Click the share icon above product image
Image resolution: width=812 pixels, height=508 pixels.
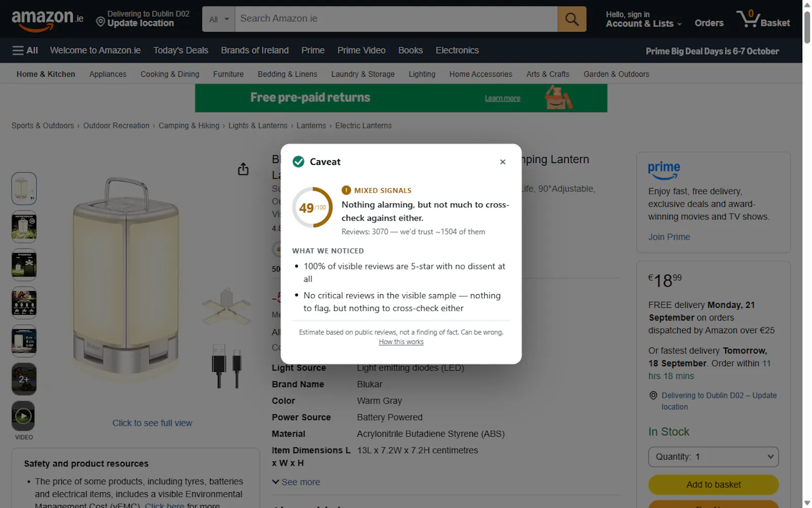(x=243, y=169)
